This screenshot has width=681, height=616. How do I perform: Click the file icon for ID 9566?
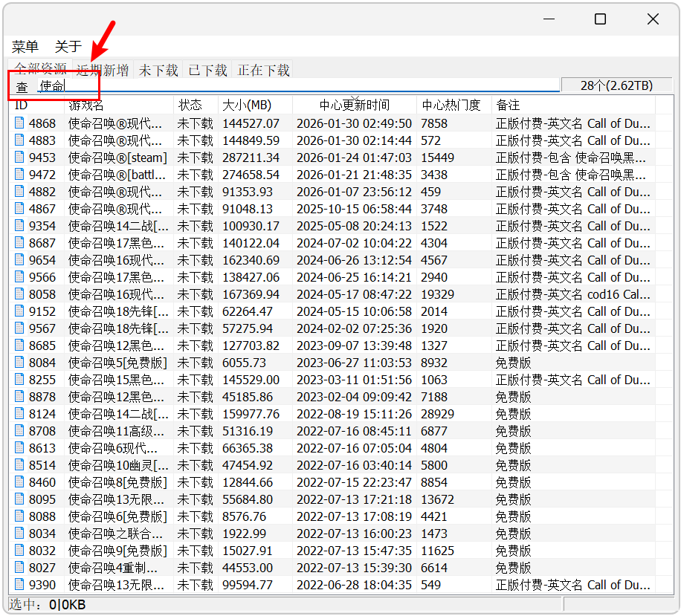19,277
